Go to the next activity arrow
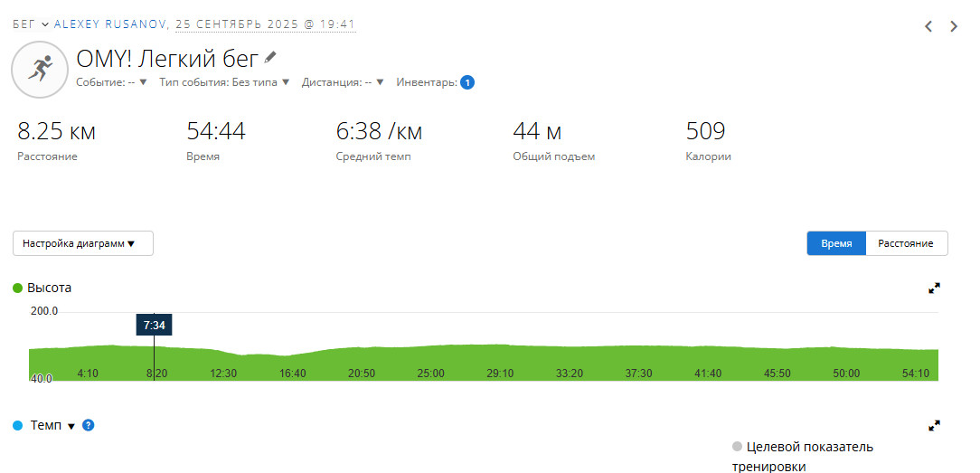Screen dimensions: 980x473 click(954, 26)
